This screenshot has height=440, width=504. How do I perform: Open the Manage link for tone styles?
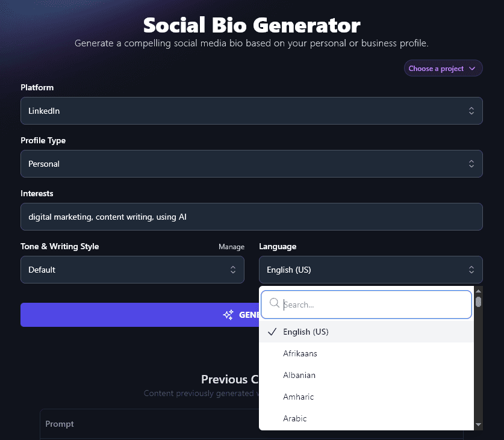click(232, 246)
